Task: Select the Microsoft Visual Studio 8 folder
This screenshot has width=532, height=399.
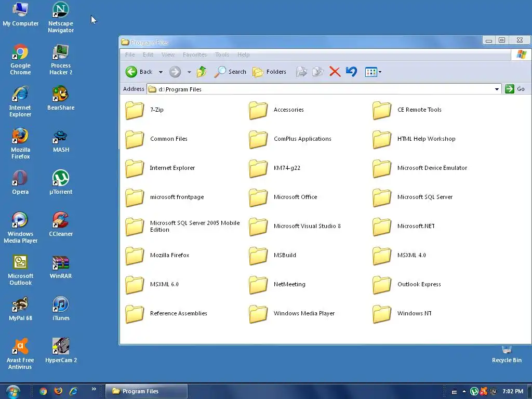Action: point(295,227)
